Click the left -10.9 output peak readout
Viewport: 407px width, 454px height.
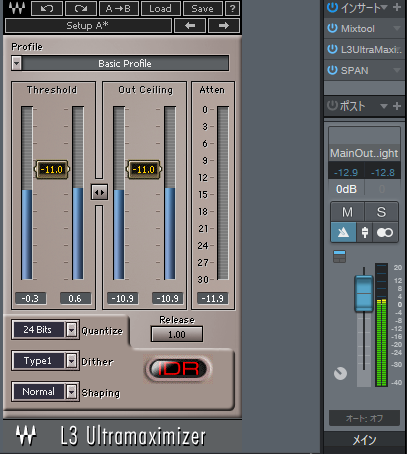click(122, 298)
